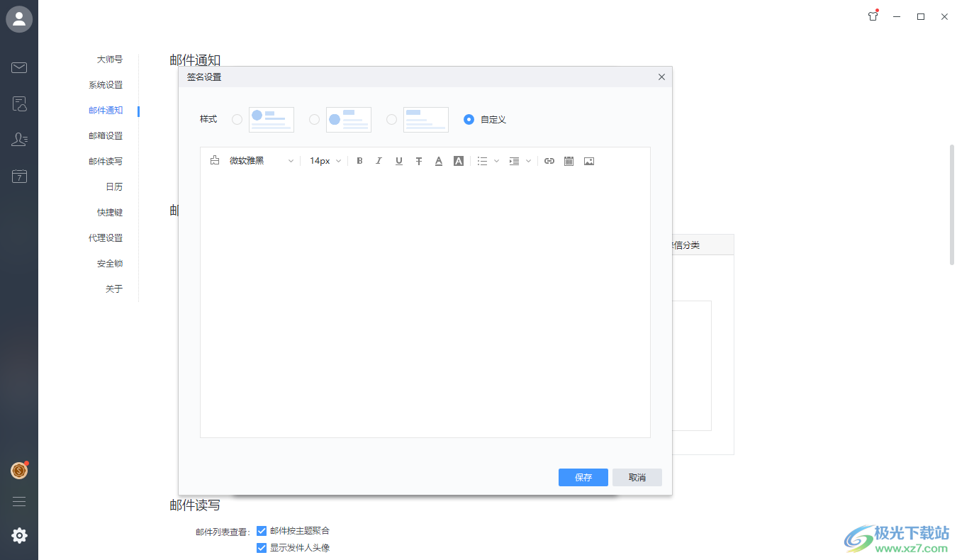
Task: Open the 邮箱设置 settings section
Action: tap(106, 136)
